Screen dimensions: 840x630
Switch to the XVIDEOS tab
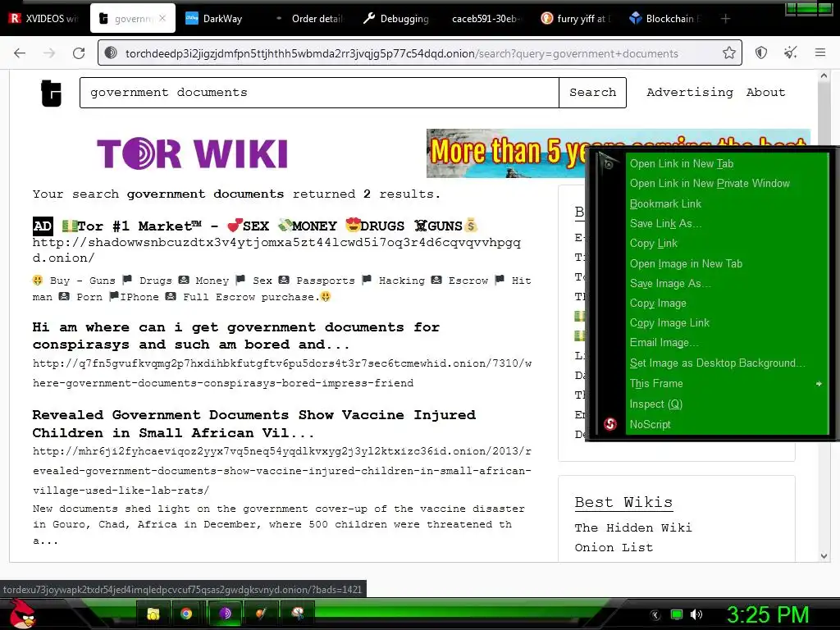[45, 19]
